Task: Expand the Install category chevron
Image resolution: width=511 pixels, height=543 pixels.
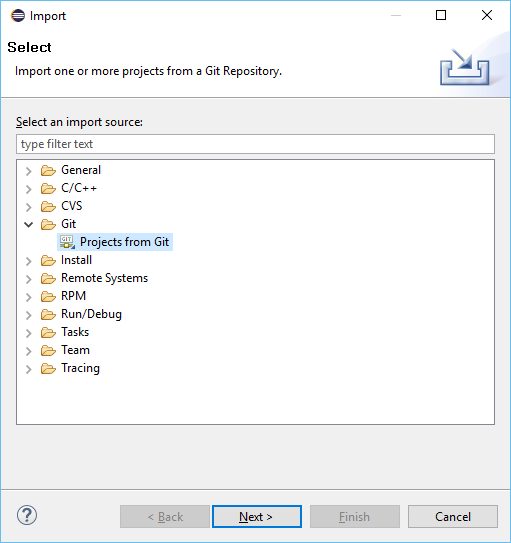Action: [x=28, y=261]
